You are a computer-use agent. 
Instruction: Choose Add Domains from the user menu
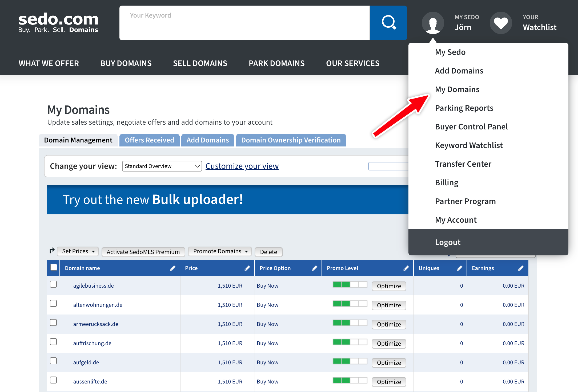pos(459,71)
